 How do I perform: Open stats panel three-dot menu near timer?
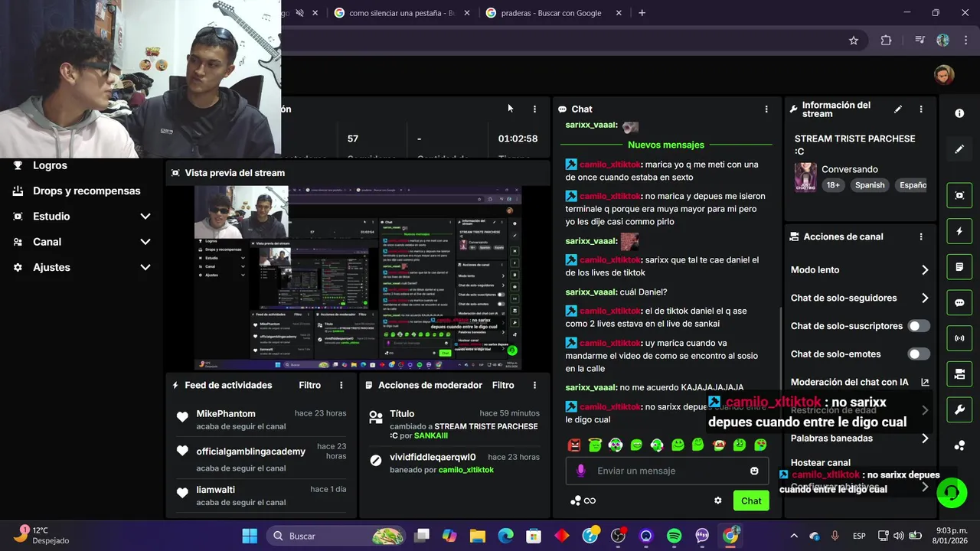(534, 109)
